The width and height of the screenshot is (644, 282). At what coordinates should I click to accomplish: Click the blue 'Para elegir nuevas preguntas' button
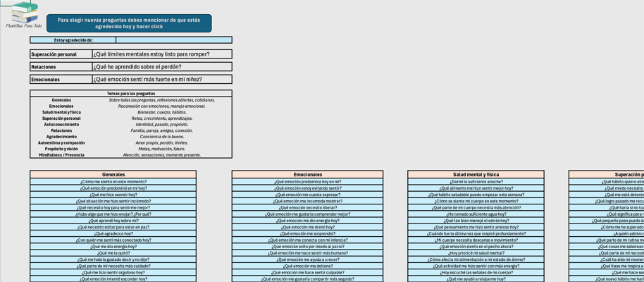tap(129, 23)
